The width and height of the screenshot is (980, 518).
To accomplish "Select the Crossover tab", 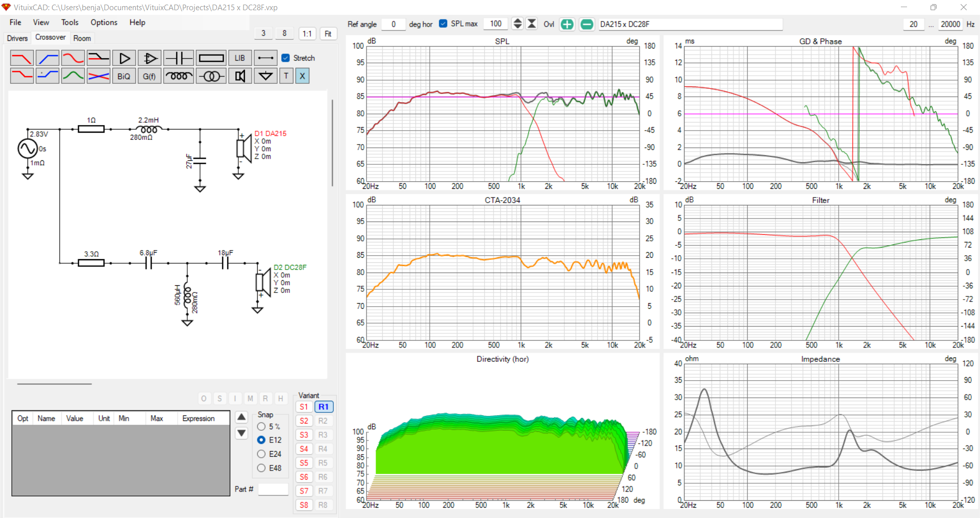I will 50,37.
